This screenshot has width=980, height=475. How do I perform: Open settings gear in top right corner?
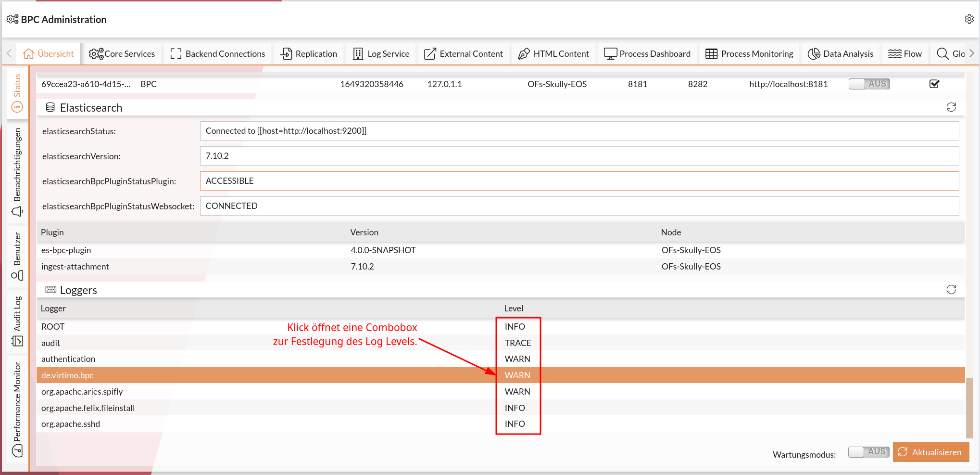pos(969,19)
